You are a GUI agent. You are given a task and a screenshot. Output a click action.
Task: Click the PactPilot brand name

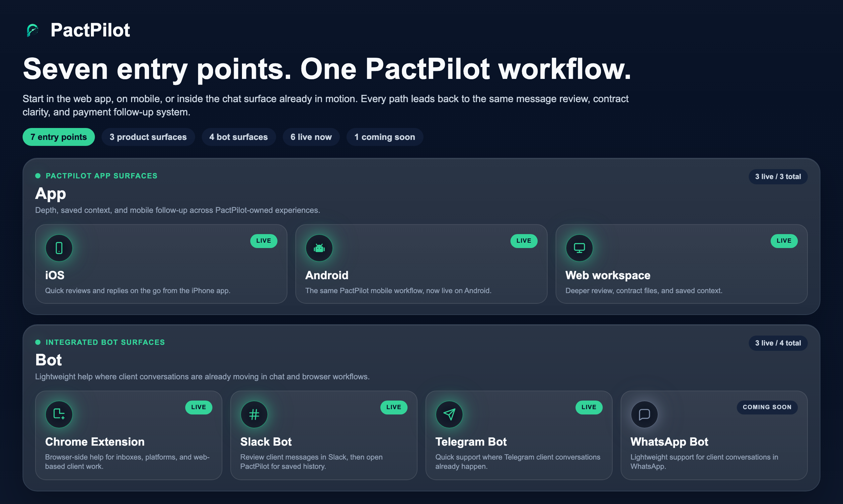pyautogui.click(x=90, y=30)
